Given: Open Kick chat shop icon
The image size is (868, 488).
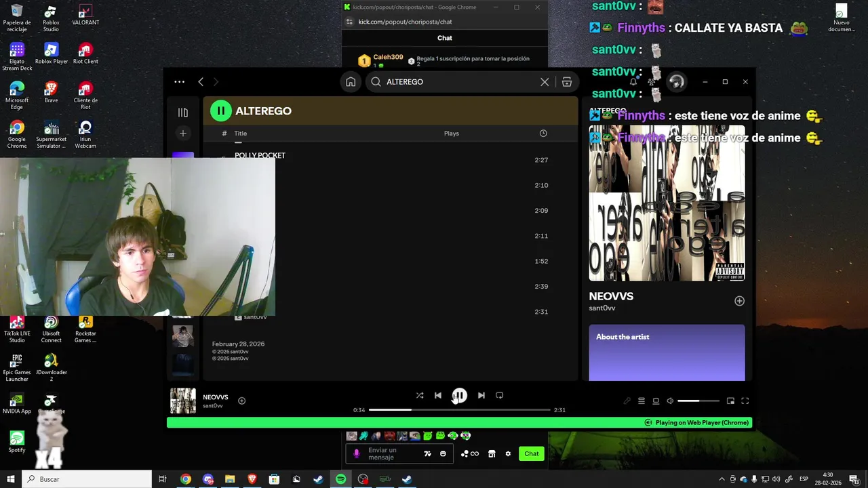Looking at the screenshot, I should [x=492, y=454].
